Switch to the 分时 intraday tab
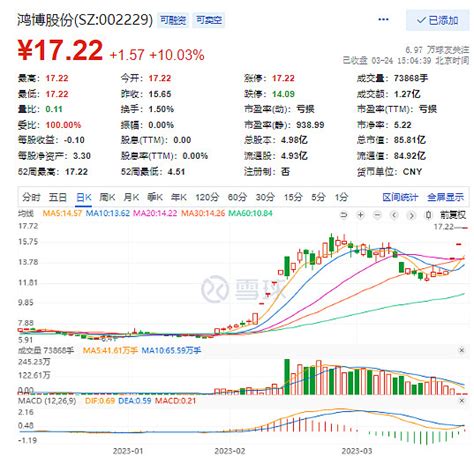The image size is (474, 457). tap(31, 197)
